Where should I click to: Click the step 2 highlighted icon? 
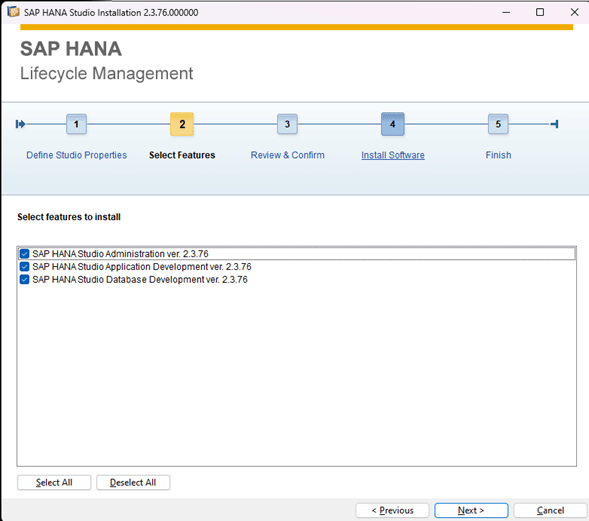tap(182, 124)
